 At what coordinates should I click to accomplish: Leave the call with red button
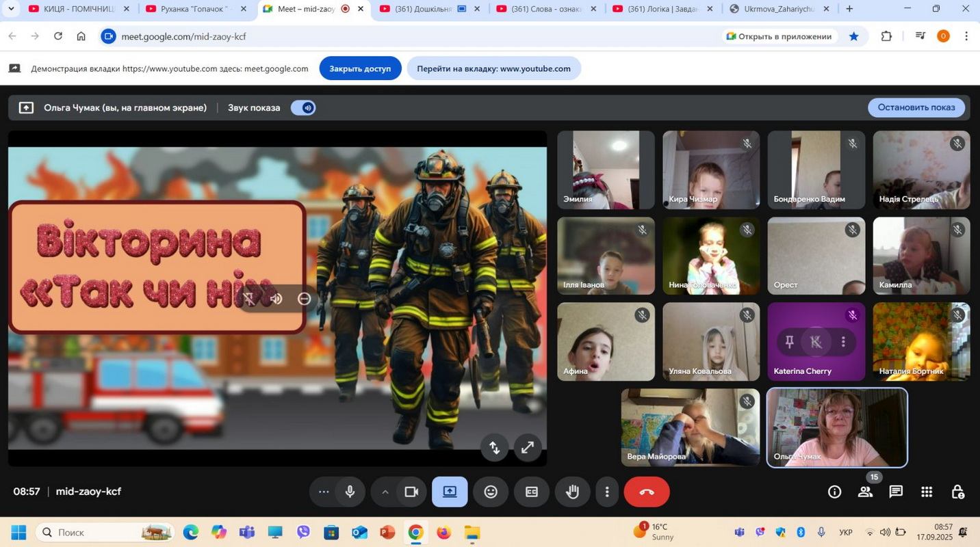(646, 492)
